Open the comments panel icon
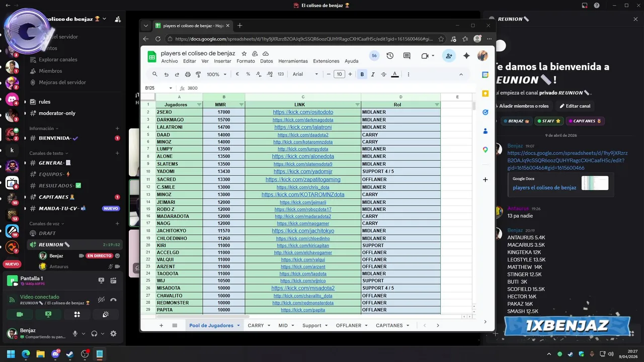The width and height of the screenshot is (644, 362). point(407,56)
